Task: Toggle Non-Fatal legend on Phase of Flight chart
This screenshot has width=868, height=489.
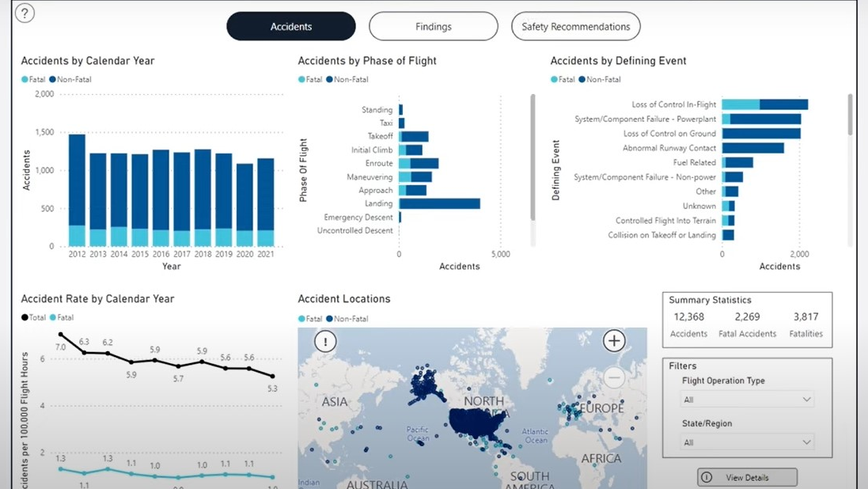Action: [x=350, y=79]
